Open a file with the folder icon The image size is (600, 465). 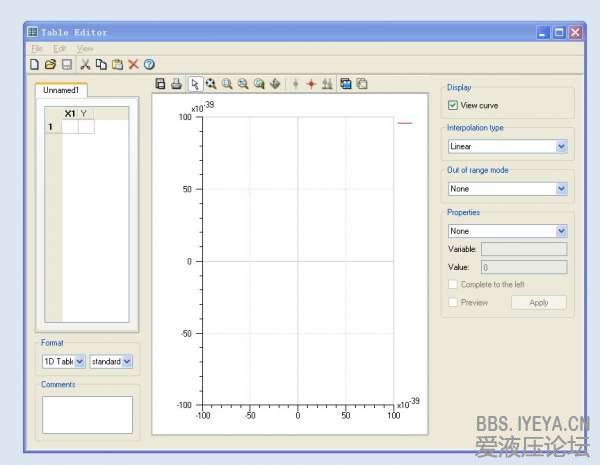click(x=50, y=64)
